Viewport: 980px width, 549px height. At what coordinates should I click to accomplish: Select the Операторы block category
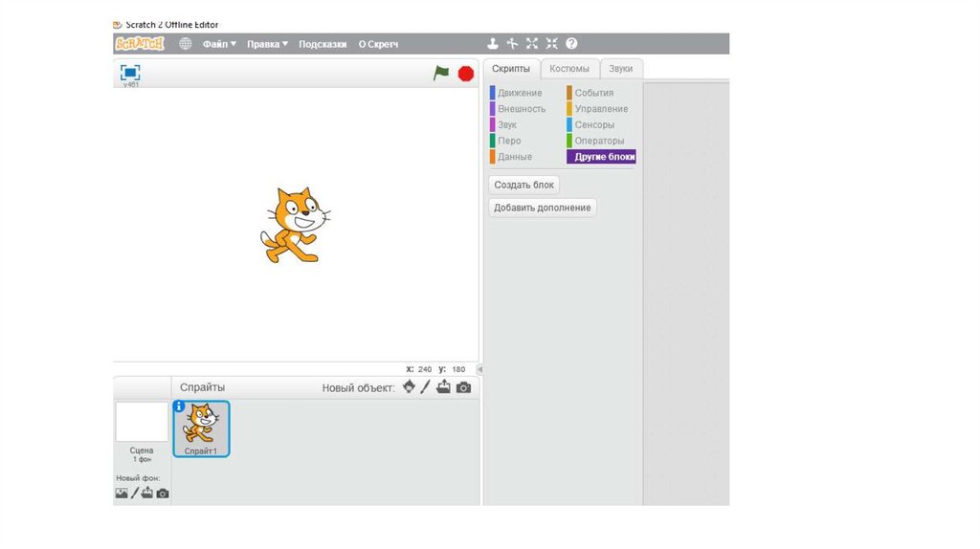pos(595,141)
